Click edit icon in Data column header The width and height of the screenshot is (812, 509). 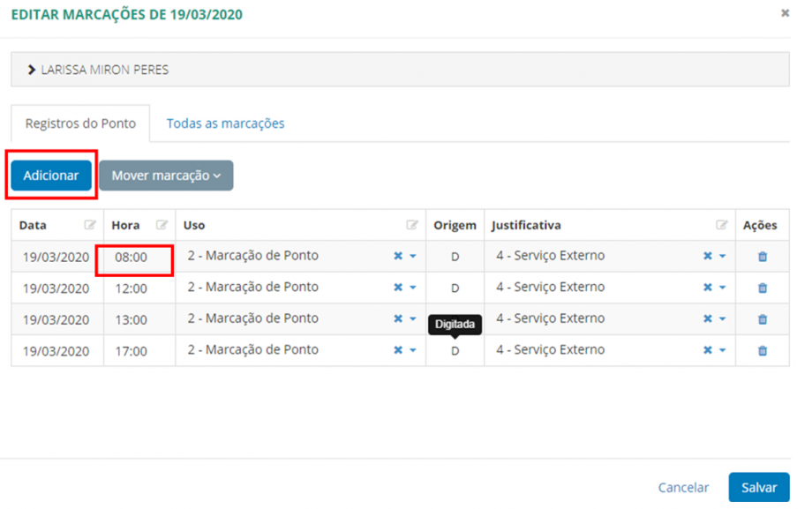click(x=90, y=226)
